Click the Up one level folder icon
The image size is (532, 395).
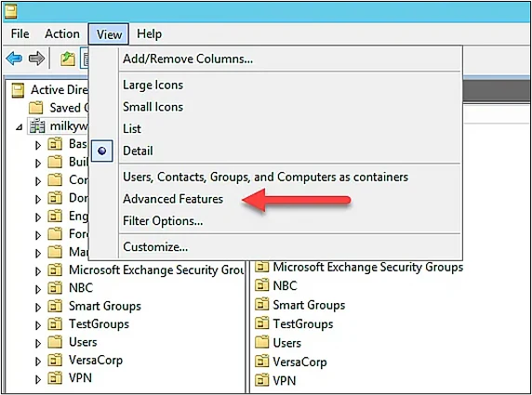point(68,59)
